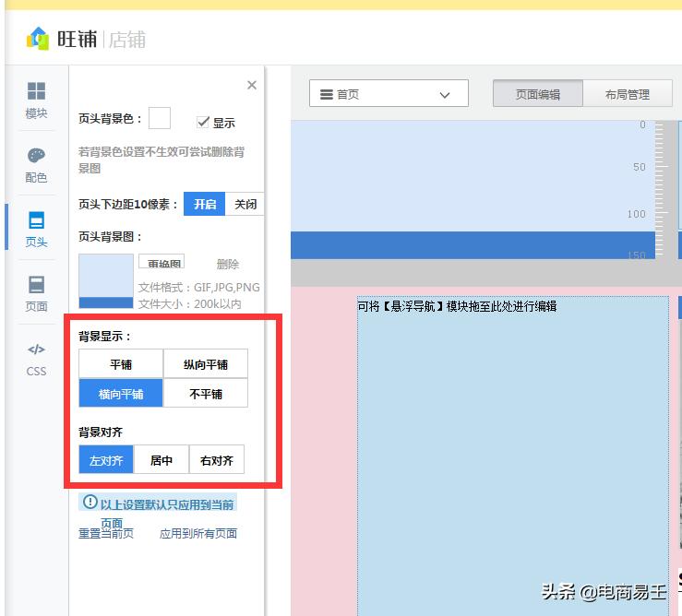
Task: Switch to the 布局管理 tab
Action: point(628,93)
